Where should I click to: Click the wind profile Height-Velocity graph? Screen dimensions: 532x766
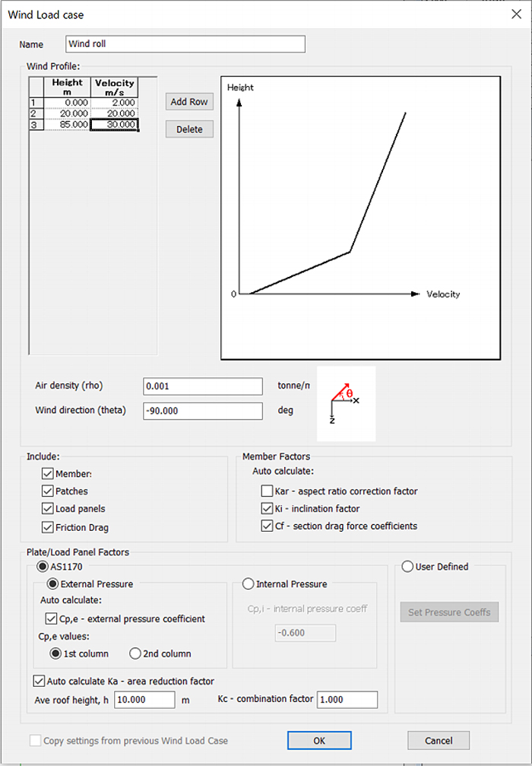(361, 218)
